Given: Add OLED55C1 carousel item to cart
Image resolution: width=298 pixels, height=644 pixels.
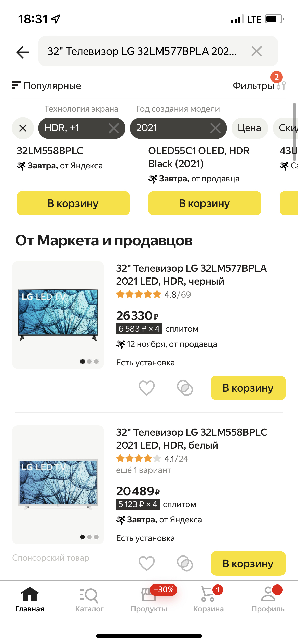Looking at the screenshot, I should point(205,203).
